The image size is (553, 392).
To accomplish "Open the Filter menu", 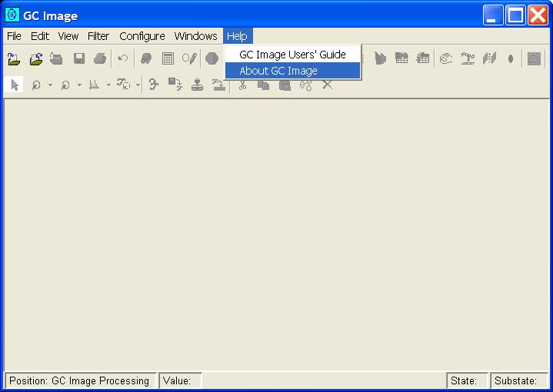I will (98, 36).
